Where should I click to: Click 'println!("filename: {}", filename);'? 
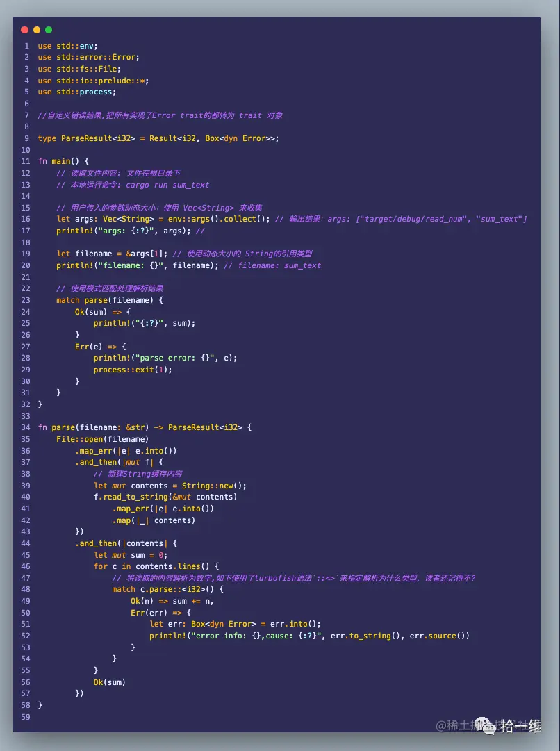pyautogui.click(x=137, y=265)
